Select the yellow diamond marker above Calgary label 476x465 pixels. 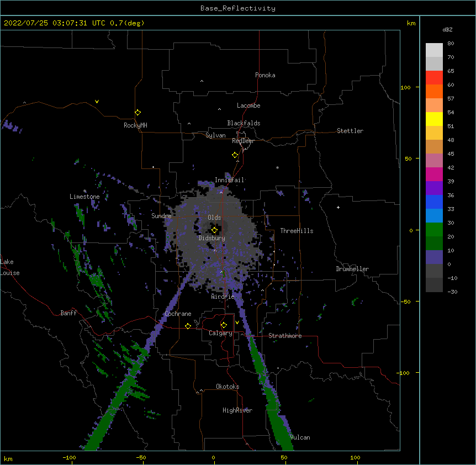point(224,325)
